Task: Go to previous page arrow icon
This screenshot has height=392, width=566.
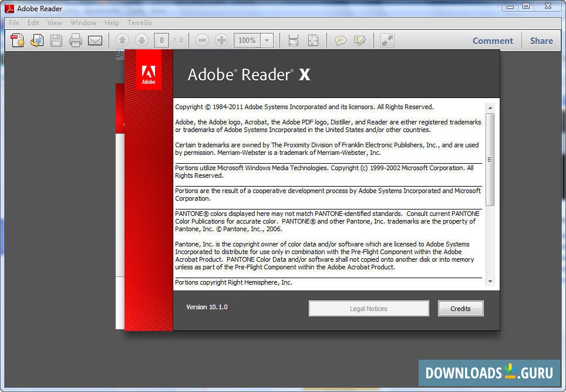Action: 122,40
